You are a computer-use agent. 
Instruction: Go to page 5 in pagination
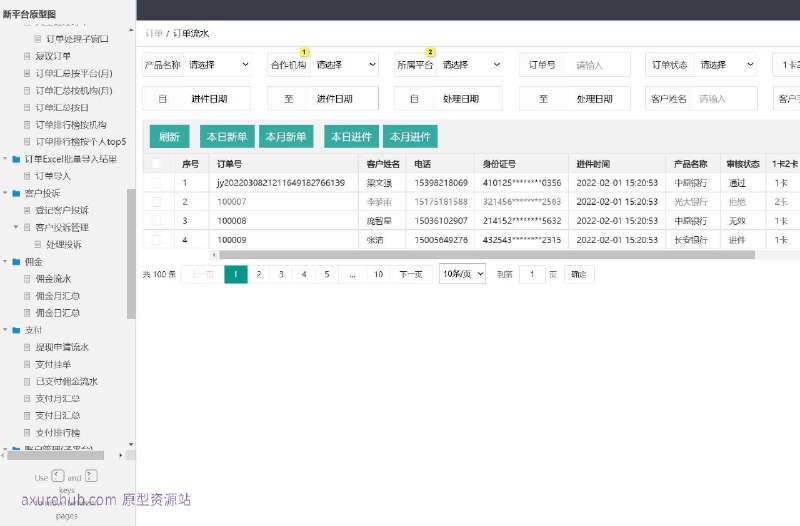[327, 274]
